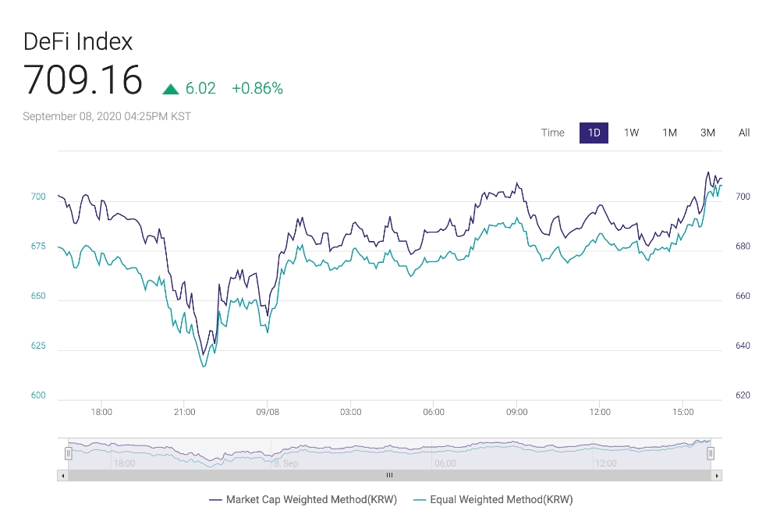Show All time range data

point(744,133)
